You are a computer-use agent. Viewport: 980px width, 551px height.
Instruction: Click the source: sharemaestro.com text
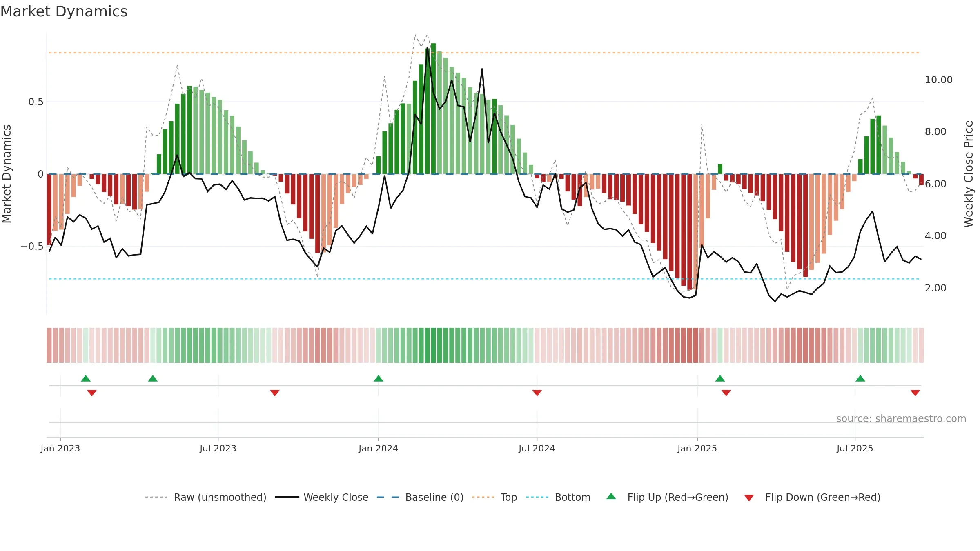901,418
